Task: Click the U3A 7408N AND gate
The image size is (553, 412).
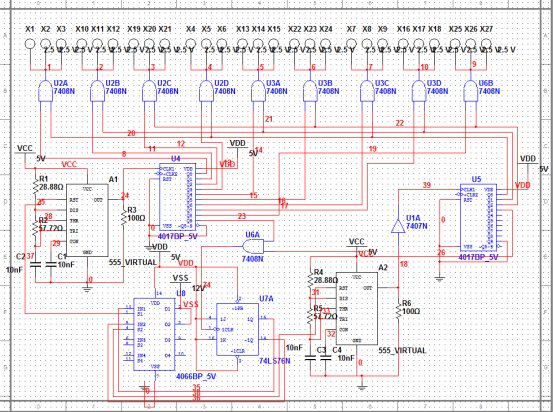Action: tap(258, 91)
